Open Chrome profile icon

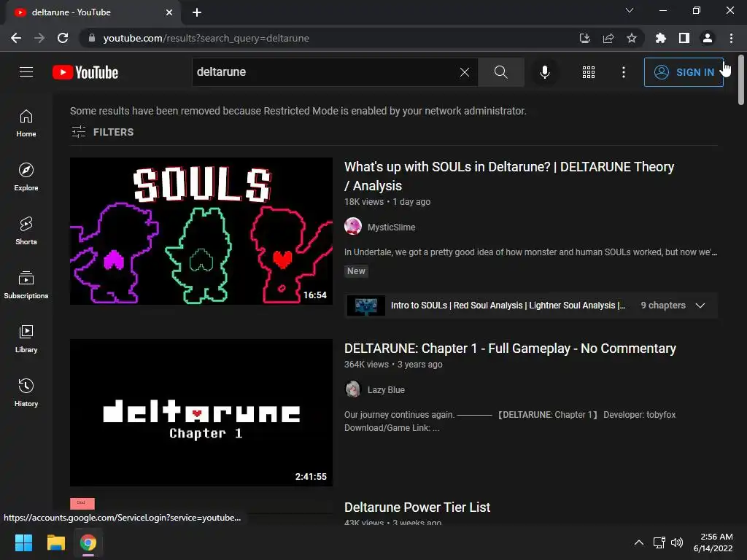click(x=708, y=38)
